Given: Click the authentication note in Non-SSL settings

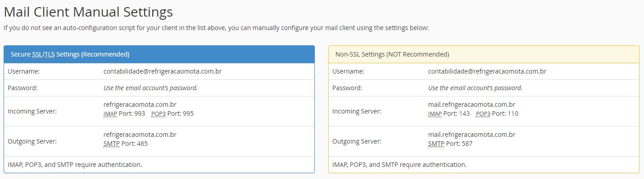Looking at the screenshot, I should 399,165.
